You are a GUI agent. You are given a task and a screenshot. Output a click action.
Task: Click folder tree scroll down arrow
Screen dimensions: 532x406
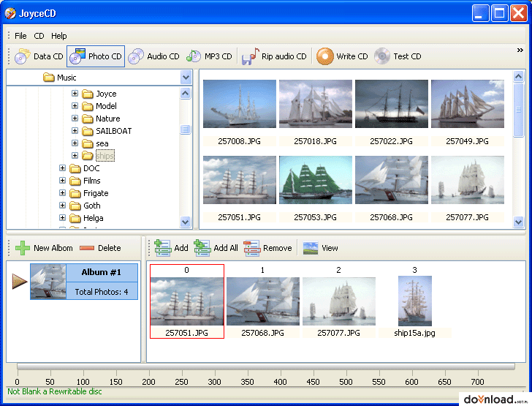(186, 222)
